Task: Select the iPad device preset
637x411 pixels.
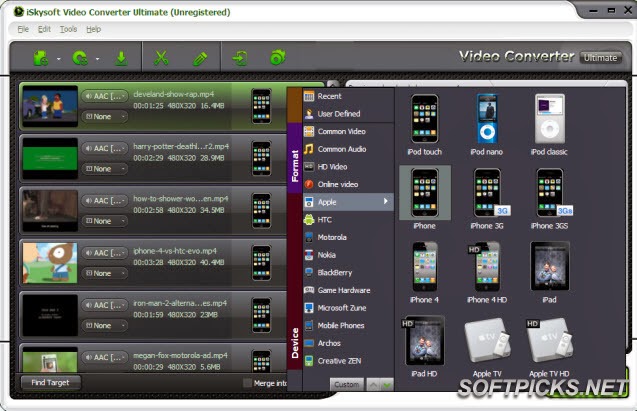Action: (549, 273)
